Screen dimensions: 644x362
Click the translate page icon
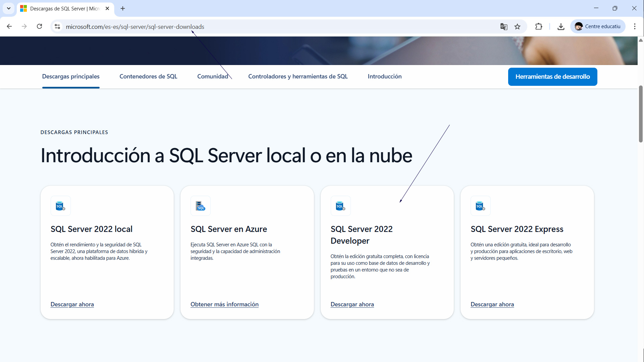click(503, 26)
